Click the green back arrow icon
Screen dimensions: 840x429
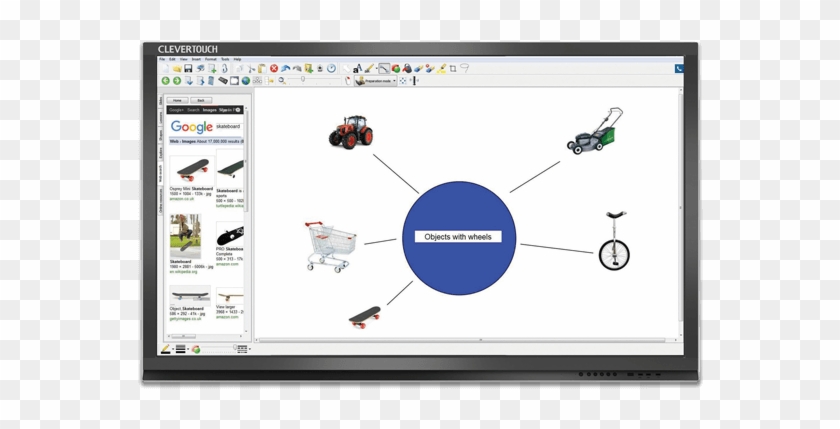pos(166,81)
